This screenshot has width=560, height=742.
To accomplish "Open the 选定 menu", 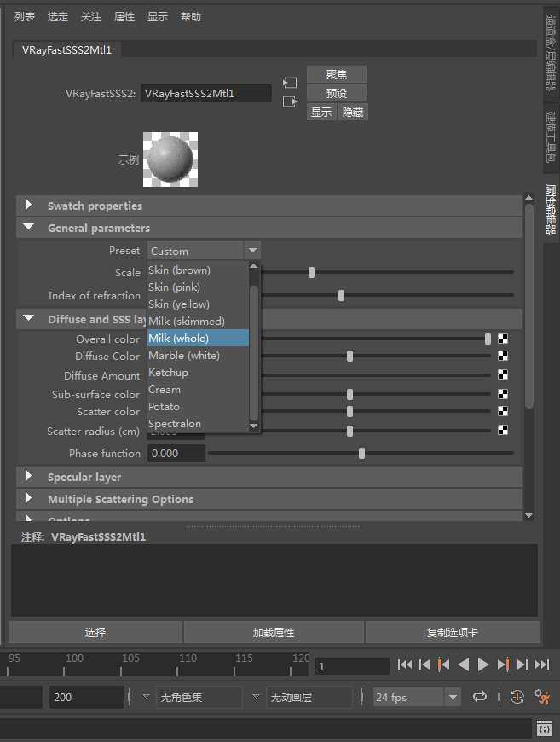I will pos(58,17).
